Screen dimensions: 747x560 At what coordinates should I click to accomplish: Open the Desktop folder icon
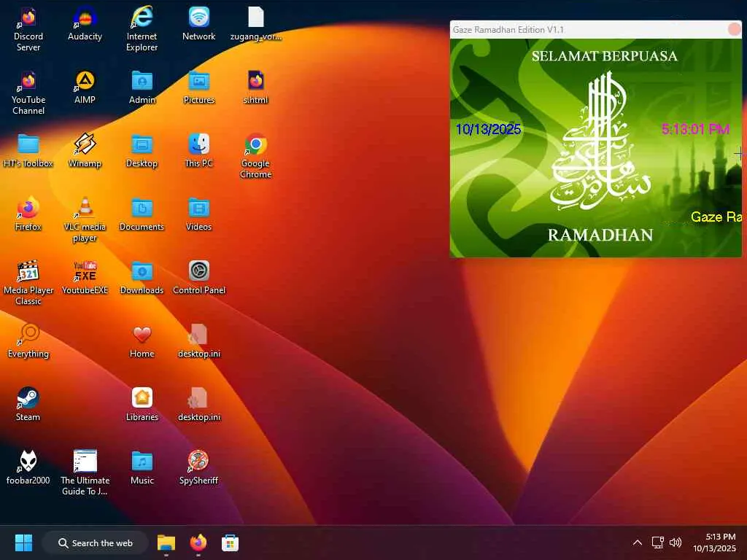142,151
